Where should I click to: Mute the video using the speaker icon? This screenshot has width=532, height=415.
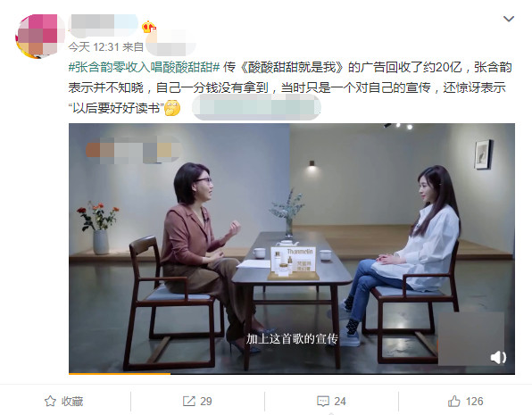point(498,357)
